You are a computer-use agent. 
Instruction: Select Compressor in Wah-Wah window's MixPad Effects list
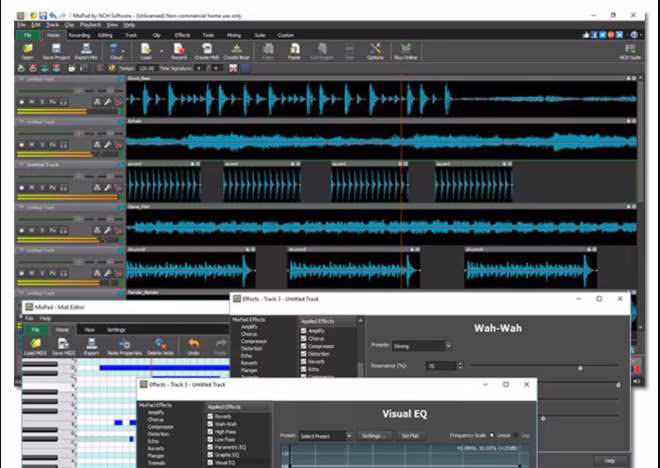click(254, 341)
